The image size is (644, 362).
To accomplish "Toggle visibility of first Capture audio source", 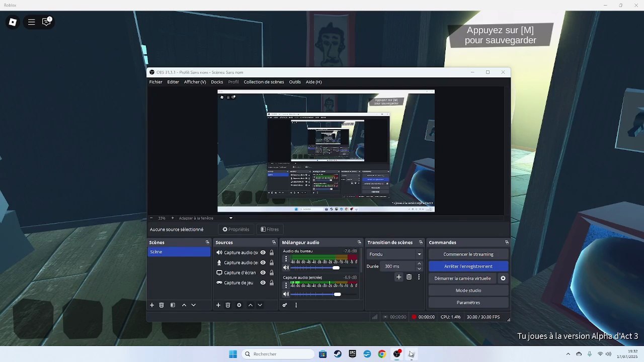I will [263, 252].
